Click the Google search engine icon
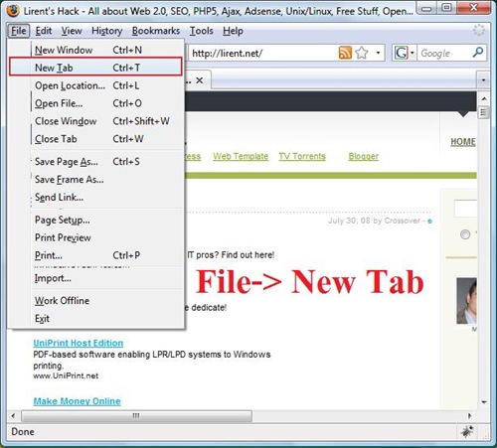This screenshot has height=448, width=497. [401, 53]
